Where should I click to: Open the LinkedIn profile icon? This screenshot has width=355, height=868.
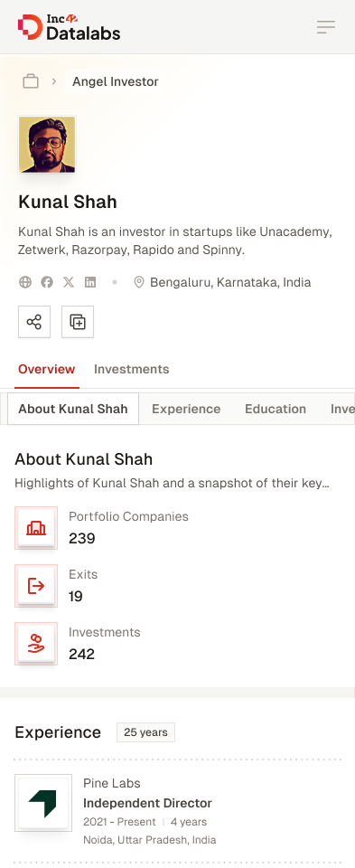point(90,282)
